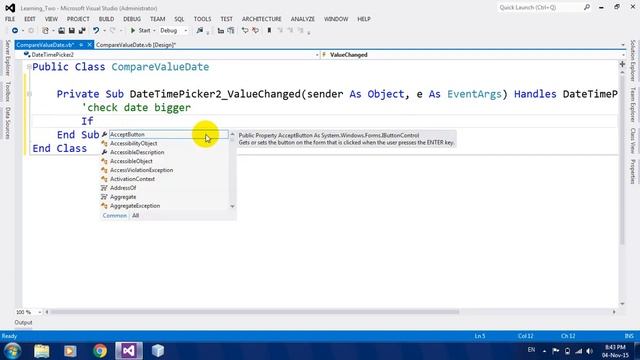Click the EN language indicator in the tray
Screen dimensions: 640x360
(531, 350)
